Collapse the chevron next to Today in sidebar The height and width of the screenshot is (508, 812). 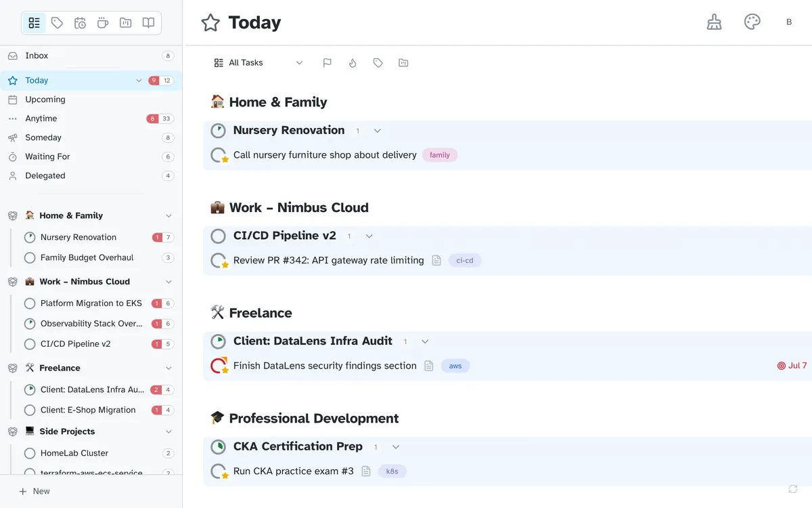[x=139, y=81]
